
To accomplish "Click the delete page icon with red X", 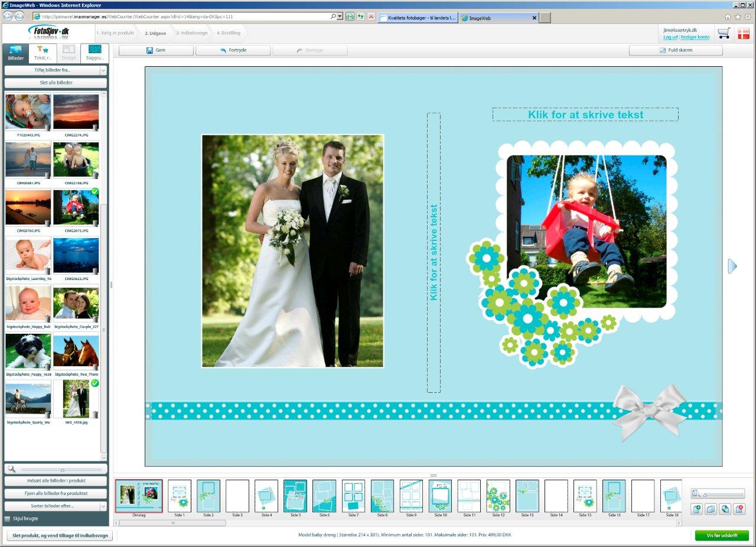I will coord(739,509).
